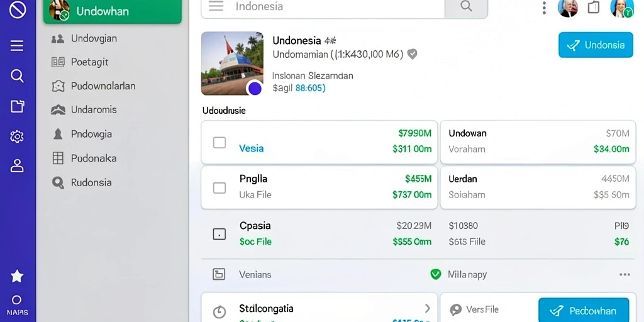
Task: Open the three-dot menu in the Venians row
Action: click(x=625, y=274)
